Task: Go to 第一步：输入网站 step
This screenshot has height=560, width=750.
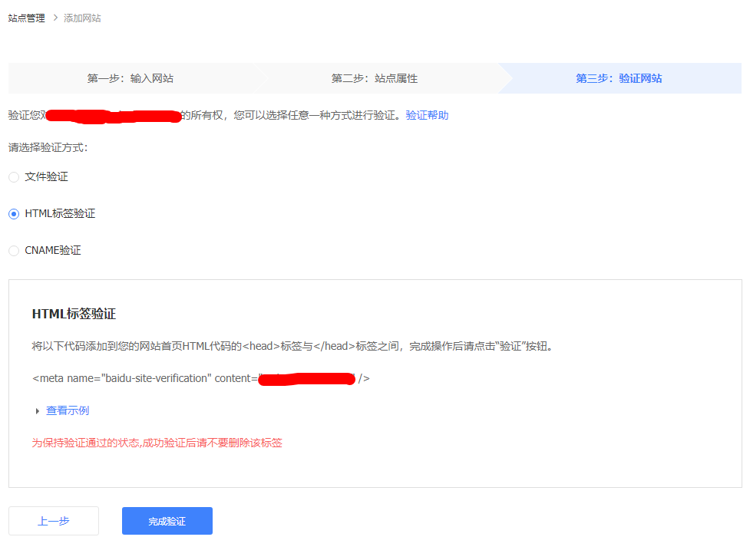Action: [135, 78]
